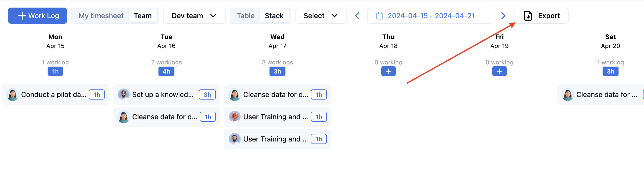
Task: Go to next week arrow
Action: 503,16
